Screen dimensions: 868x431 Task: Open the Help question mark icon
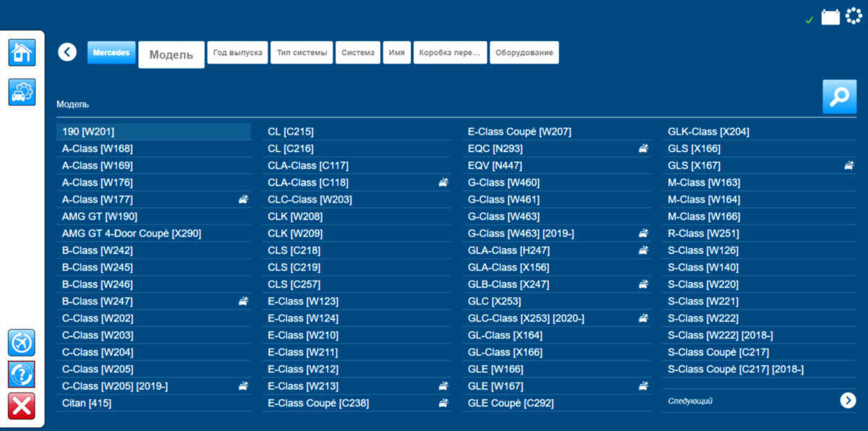[x=22, y=374]
